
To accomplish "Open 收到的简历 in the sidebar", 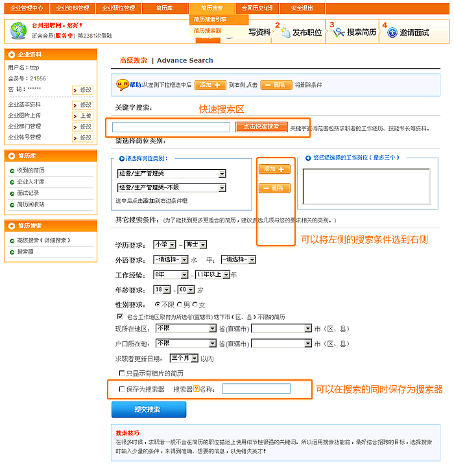I will point(30,170).
